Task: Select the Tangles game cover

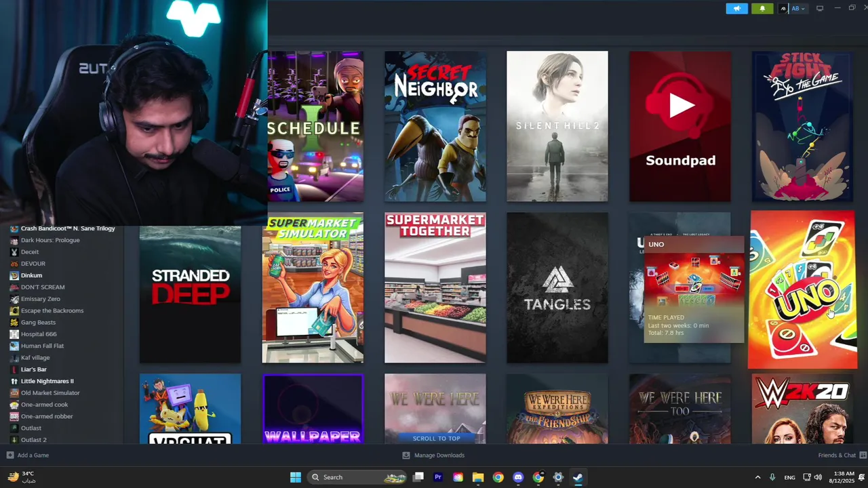Action: tap(557, 288)
